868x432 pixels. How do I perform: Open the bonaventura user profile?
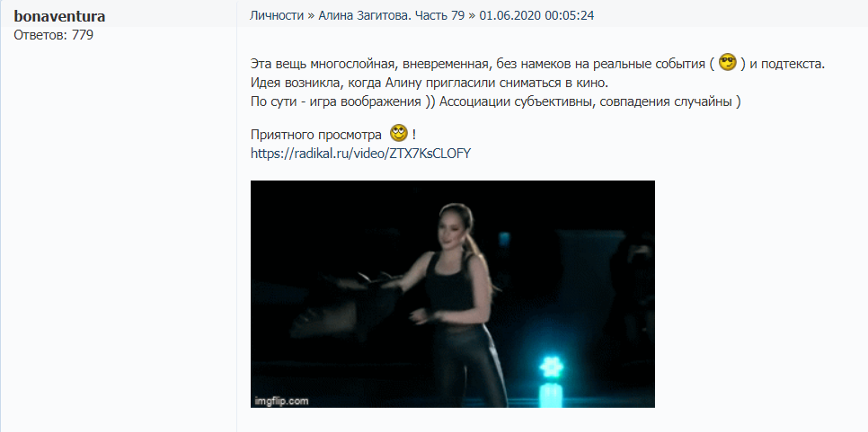(59, 16)
